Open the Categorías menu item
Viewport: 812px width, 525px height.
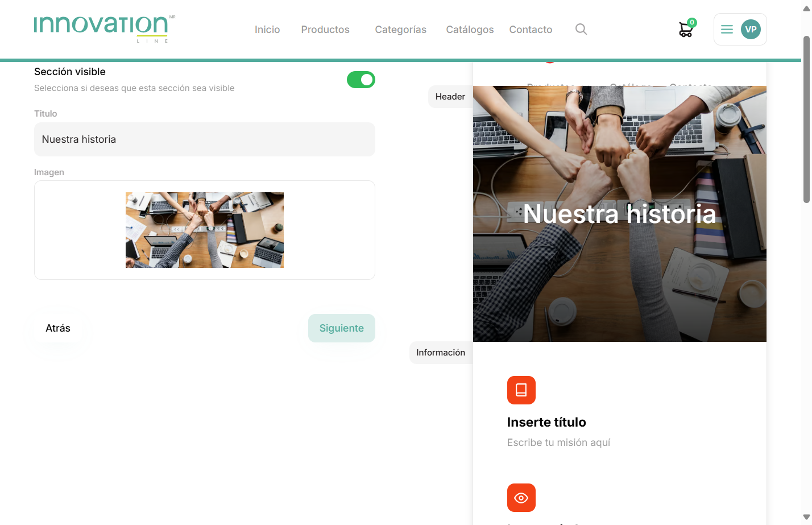coord(401,30)
